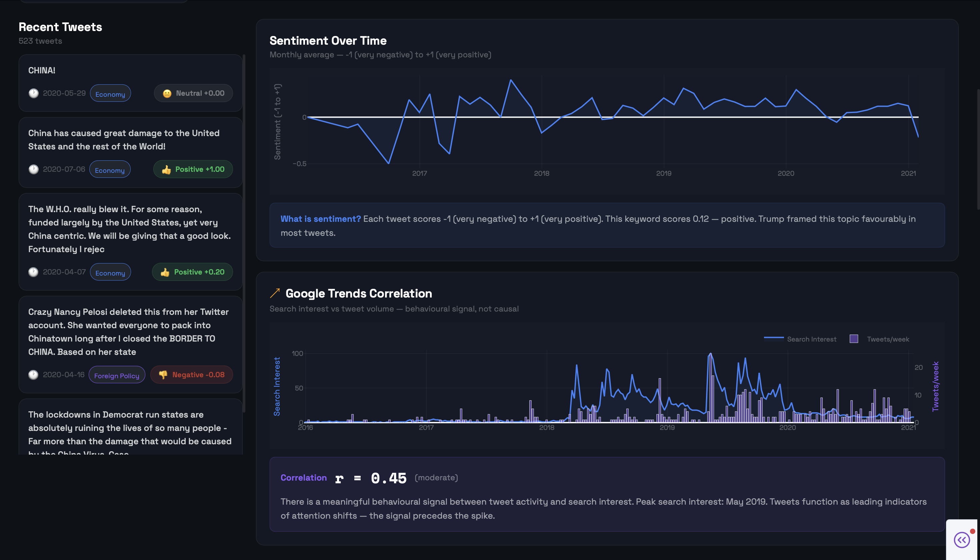Click the clock icon next to 2020-05-29
The height and width of the screenshot is (560, 980).
click(x=34, y=93)
